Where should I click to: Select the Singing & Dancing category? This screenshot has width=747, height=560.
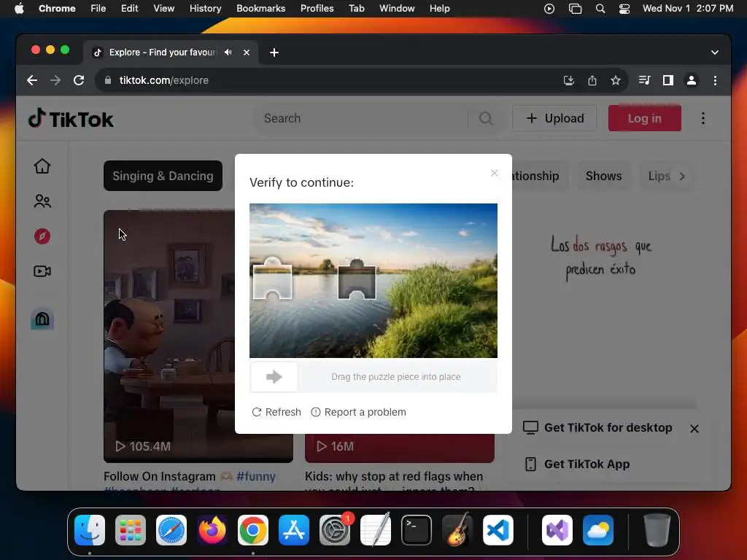click(163, 176)
